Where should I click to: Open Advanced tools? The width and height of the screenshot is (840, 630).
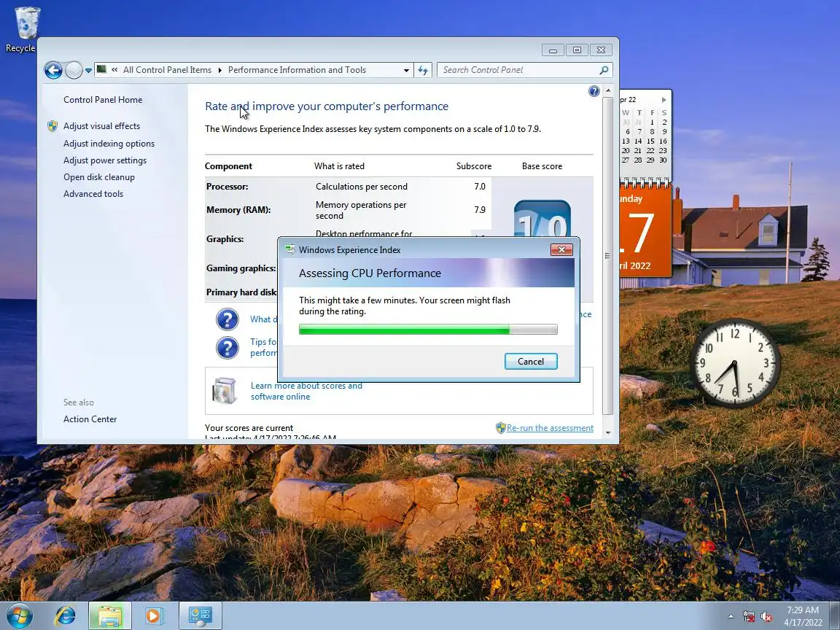(x=93, y=194)
